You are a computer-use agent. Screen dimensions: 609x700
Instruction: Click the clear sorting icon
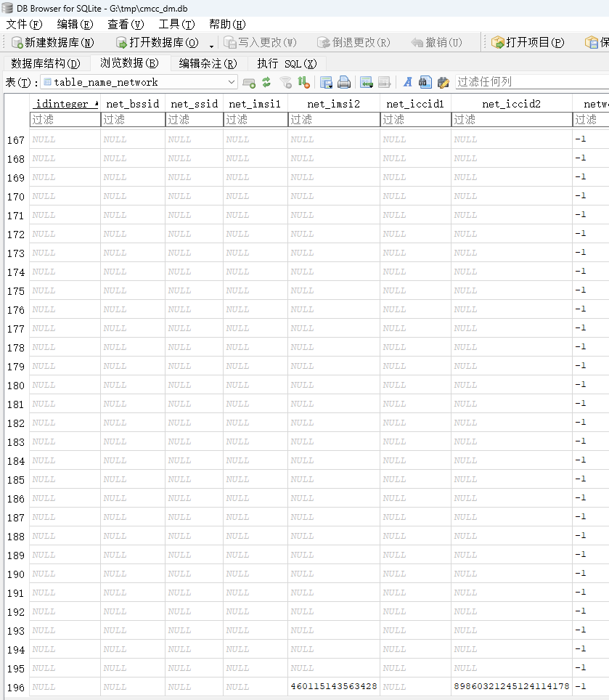coord(303,82)
